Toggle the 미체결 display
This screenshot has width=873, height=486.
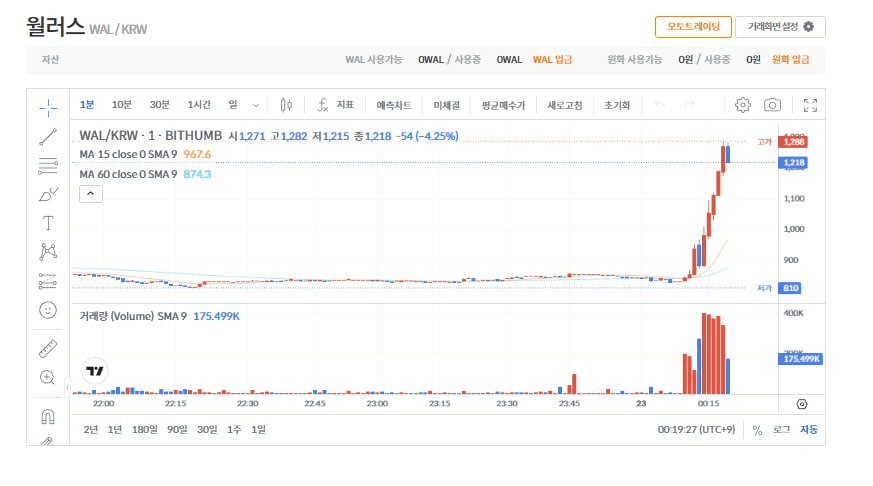[x=447, y=105]
